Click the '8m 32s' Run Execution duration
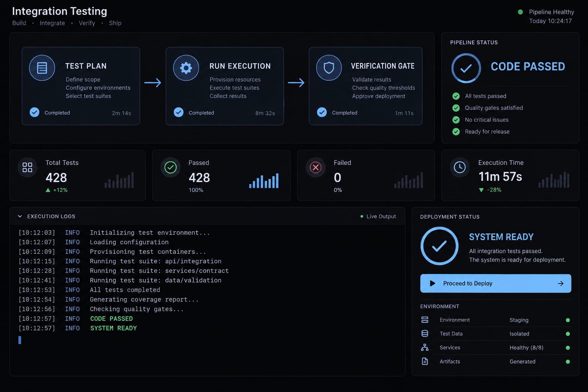The height and width of the screenshot is (392, 588). (265, 113)
